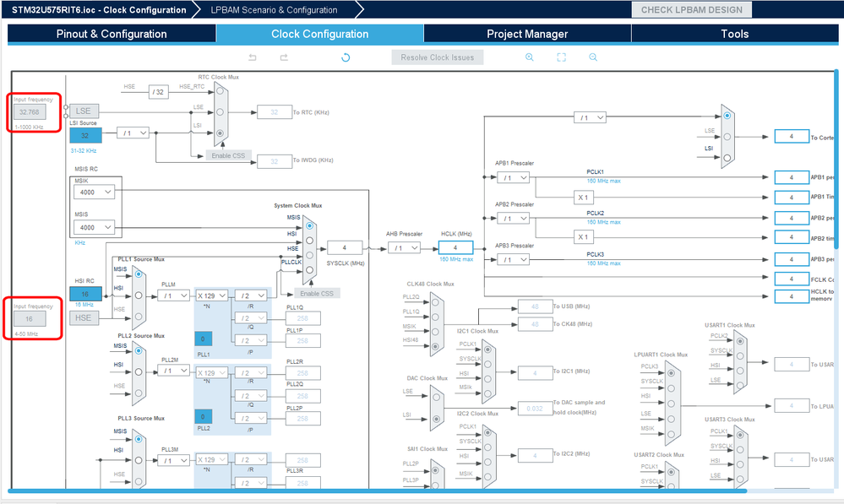Click STM32U575RIT6.ioc - Clock Configuration breadcrumb
The image size is (844, 504).
pyautogui.click(x=99, y=9)
